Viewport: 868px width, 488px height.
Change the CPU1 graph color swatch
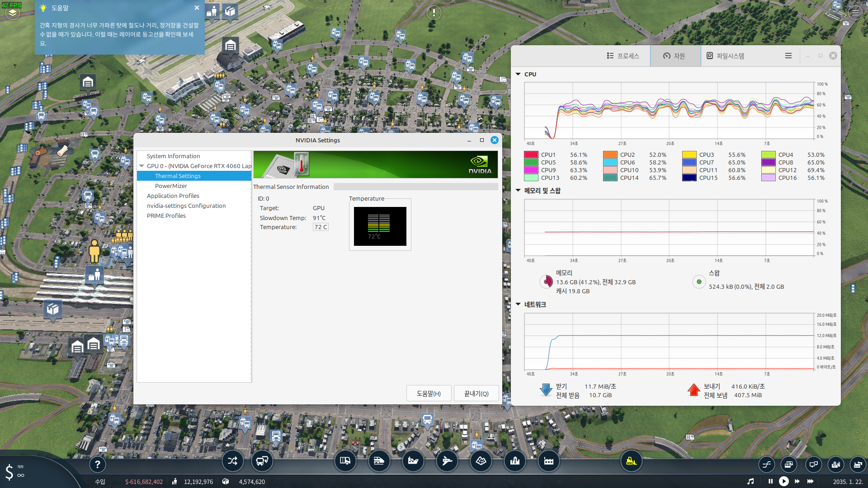(x=531, y=155)
